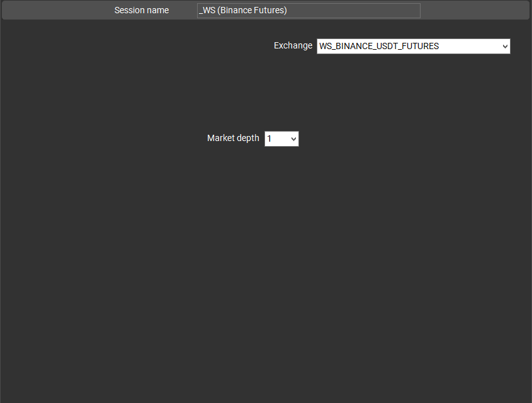This screenshot has height=403, width=532.
Task: Click the Exchange label
Action: (x=293, y=46)
